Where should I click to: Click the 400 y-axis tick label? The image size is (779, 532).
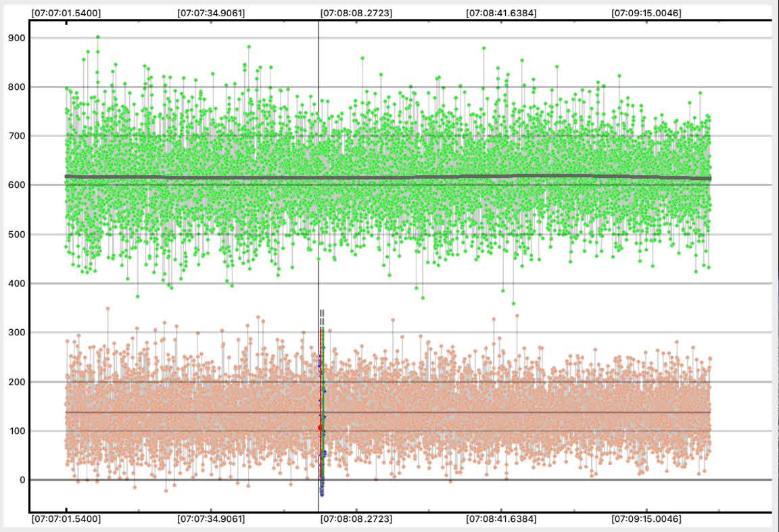16,283
